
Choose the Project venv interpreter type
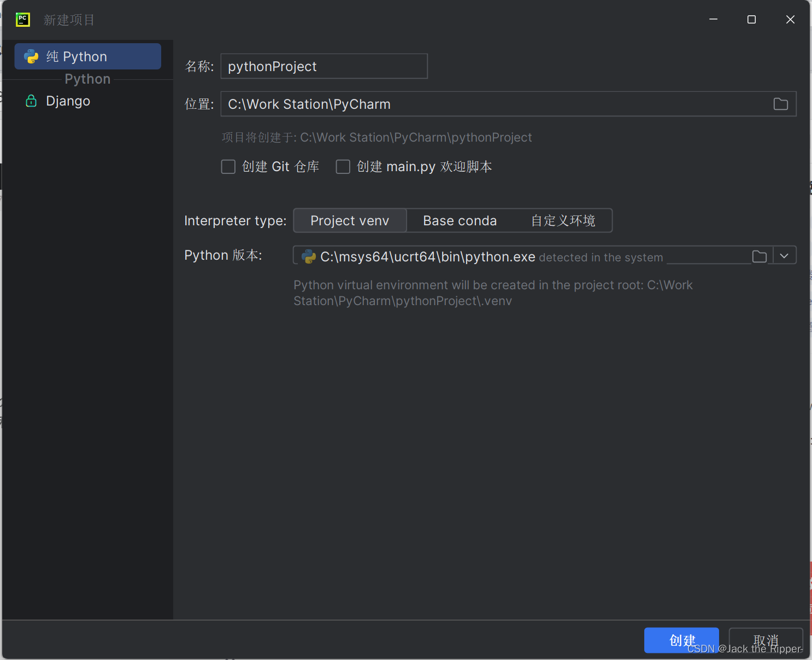click(x=350, y=220)
